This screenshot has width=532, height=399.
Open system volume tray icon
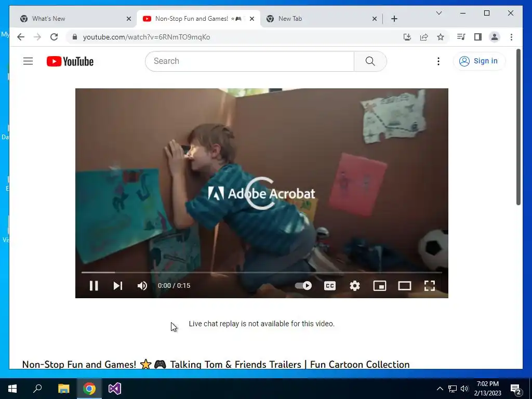(464, 389)
